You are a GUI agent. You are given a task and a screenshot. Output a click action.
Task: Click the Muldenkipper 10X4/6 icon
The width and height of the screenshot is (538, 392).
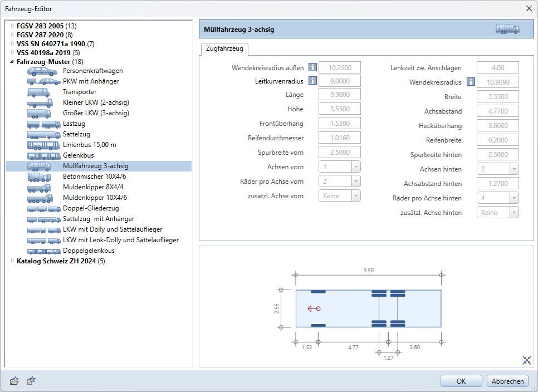coord(40,198)
